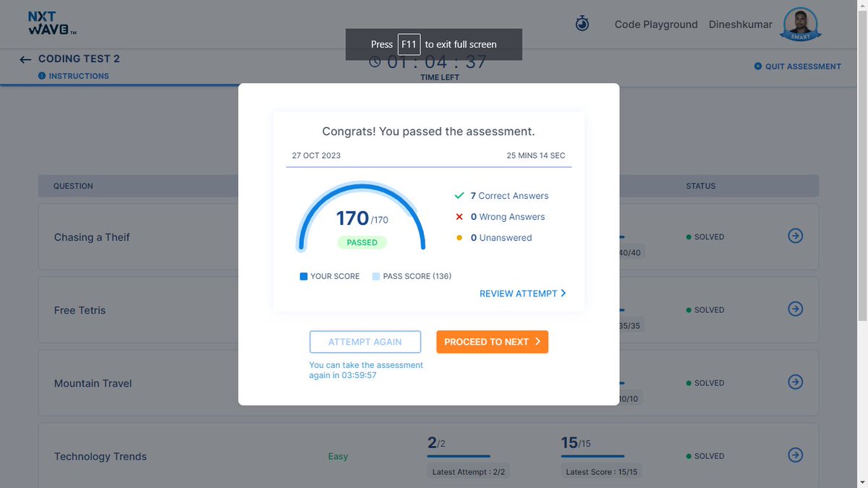The image size is (868, 488).
Task: Click Review Attempt link
Action: tap(522, 294)
